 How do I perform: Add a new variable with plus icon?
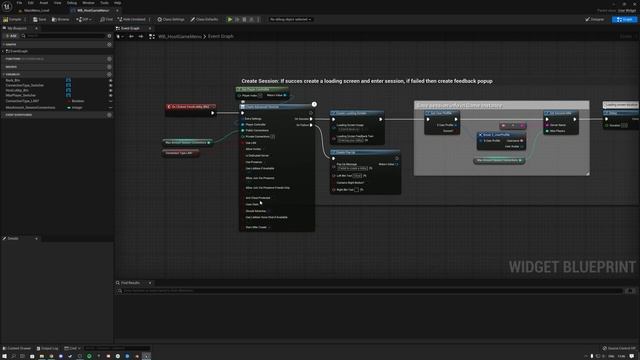[109, 74]
